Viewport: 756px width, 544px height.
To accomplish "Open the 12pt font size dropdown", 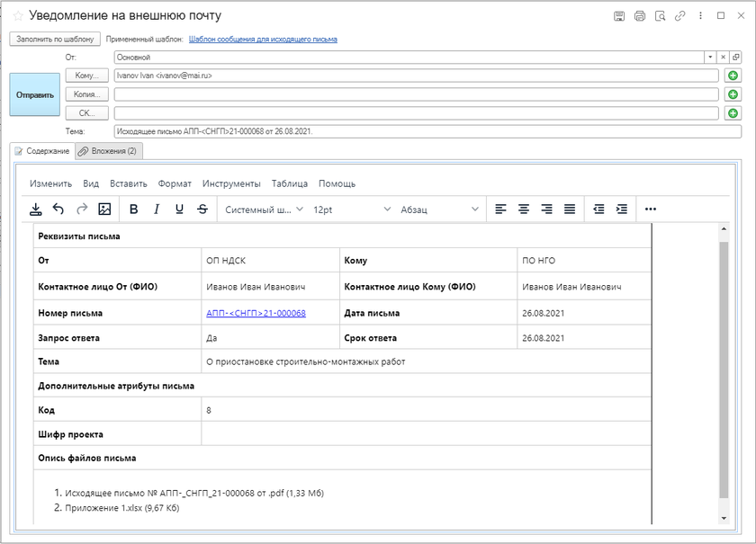I will pos(351,210).
